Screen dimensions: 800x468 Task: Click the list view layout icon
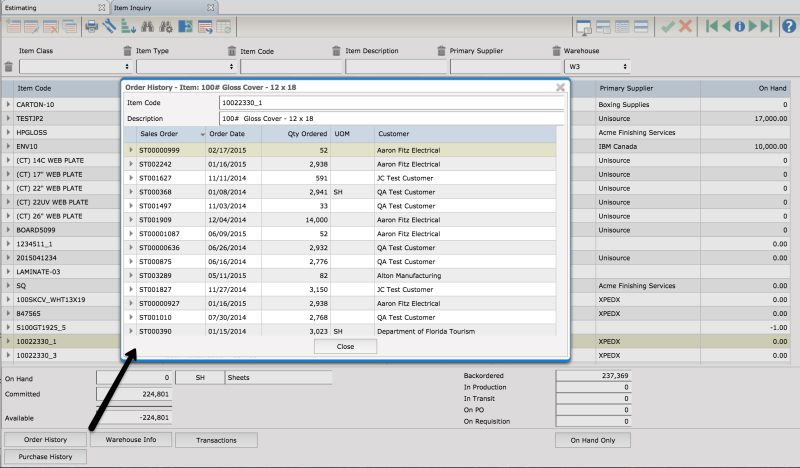click(x=622, y=26)
